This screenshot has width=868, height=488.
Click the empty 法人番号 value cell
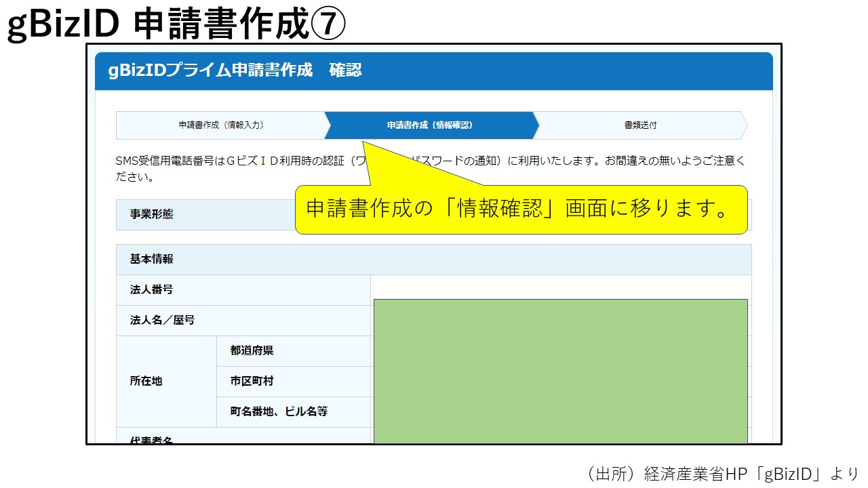click(560, 287)
